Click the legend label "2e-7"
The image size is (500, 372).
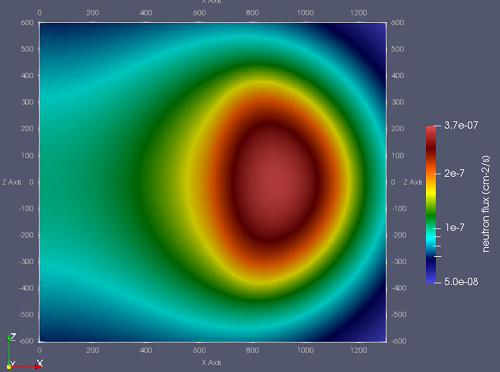point(454,173)
